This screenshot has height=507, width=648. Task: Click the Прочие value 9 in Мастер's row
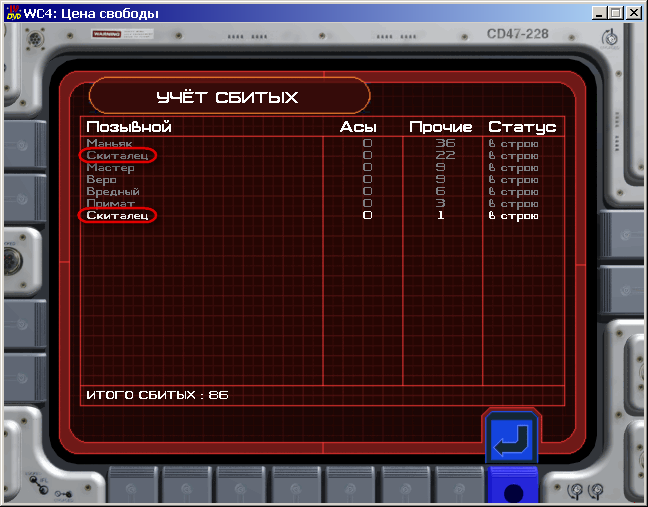coord(441,167)
